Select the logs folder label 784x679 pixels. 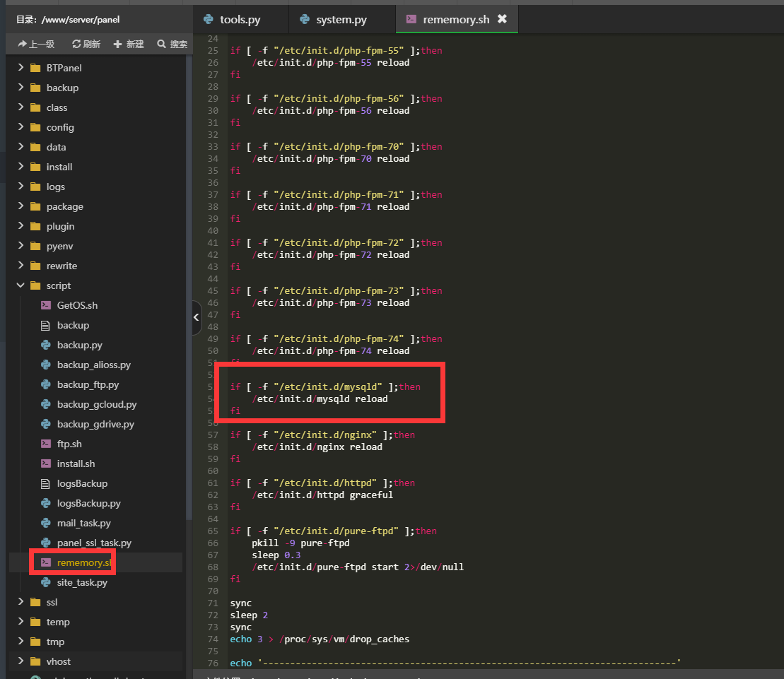56,187
